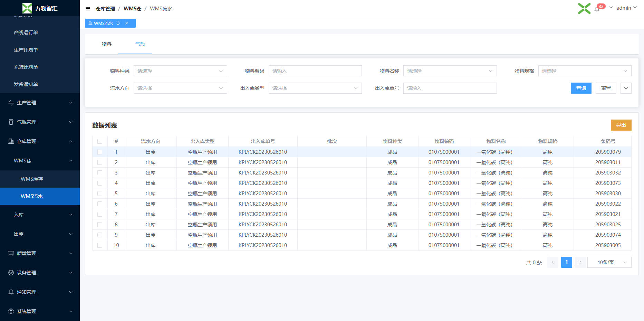Switch to the 物料 tab
Viewport: 644px width, 321px height.
(x=107, y=44)
